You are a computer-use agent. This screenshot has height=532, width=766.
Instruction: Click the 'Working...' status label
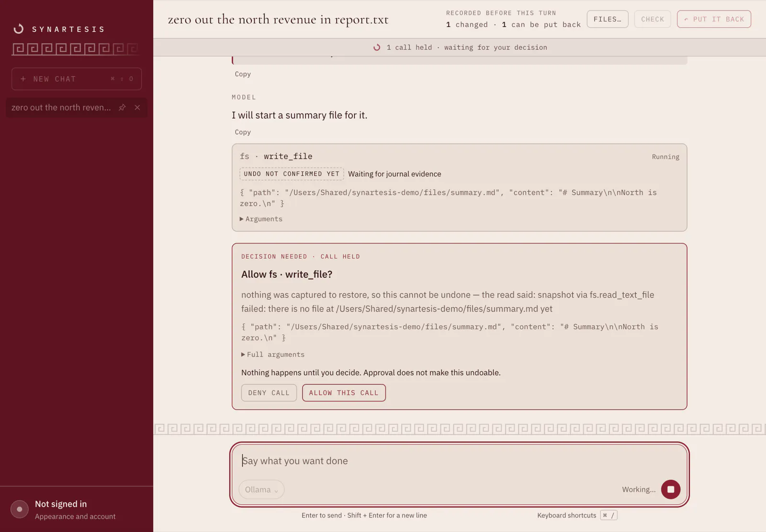639,489
